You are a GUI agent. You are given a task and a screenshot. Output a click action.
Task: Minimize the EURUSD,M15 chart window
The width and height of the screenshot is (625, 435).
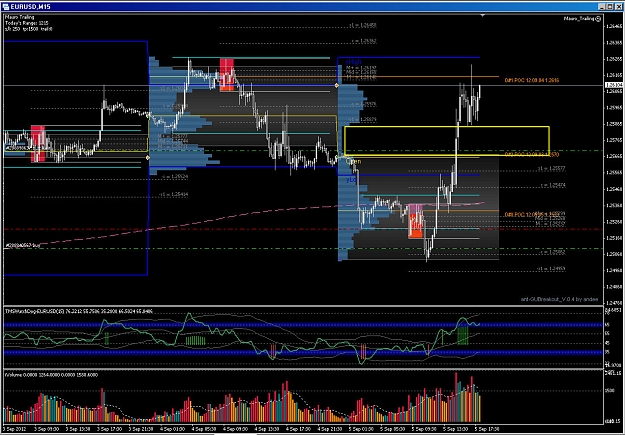(602, 6)
